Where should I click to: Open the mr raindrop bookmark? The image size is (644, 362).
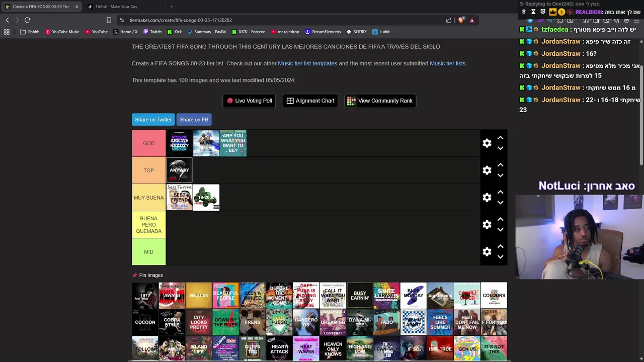(285, 32)
